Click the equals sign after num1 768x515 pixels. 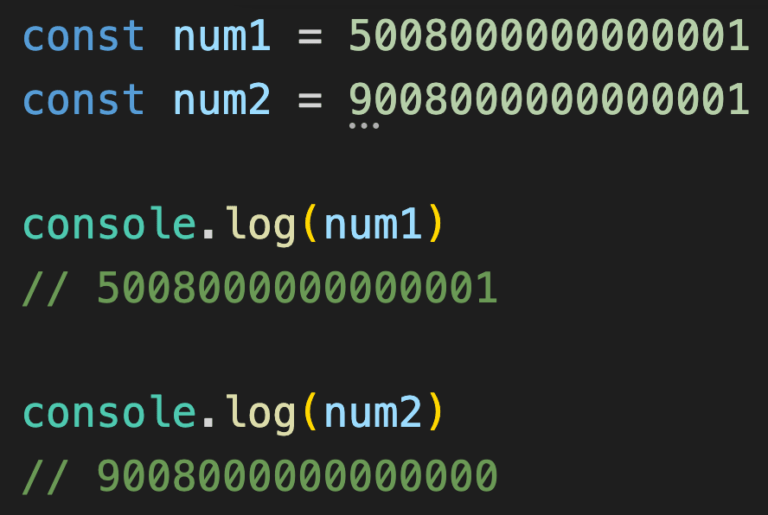point(310,37)
